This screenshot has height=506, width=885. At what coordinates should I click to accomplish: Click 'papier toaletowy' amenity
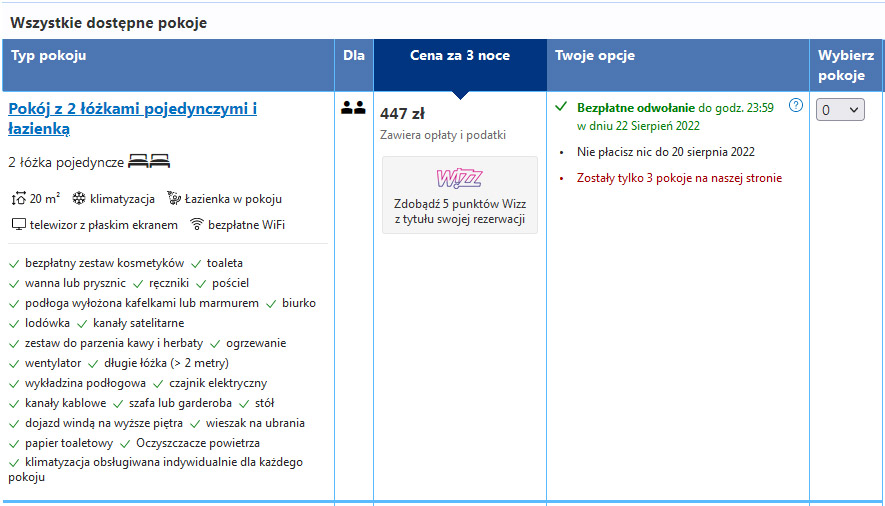pyautogui.click(x=69, y=443)
